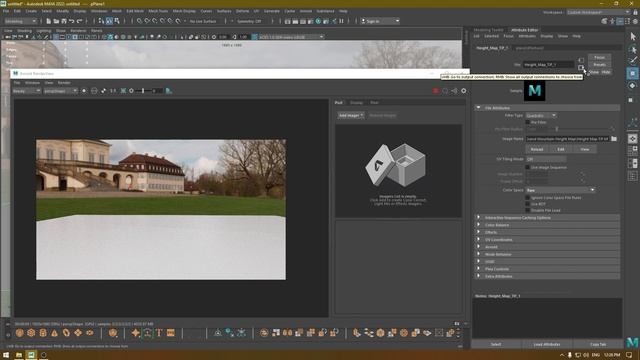
Task: Open Windows Start menu
Action: pyautogui.click(x=6, y=355)
